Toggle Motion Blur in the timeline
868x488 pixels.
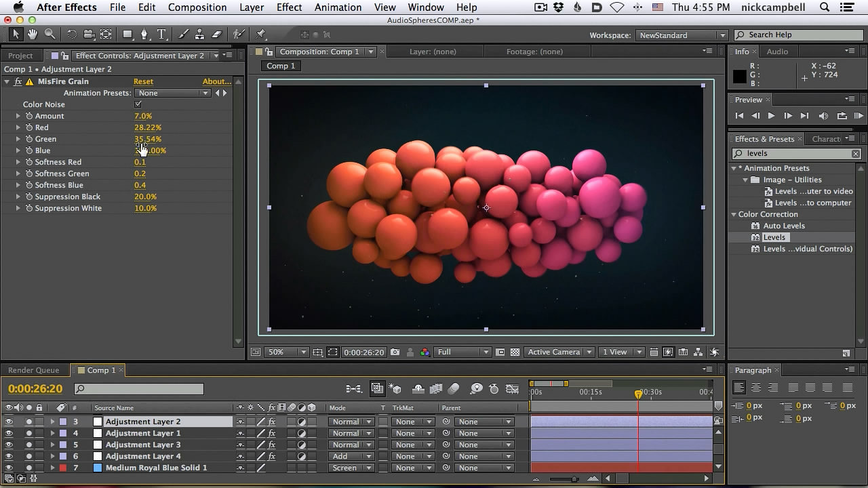pos(453,389)
